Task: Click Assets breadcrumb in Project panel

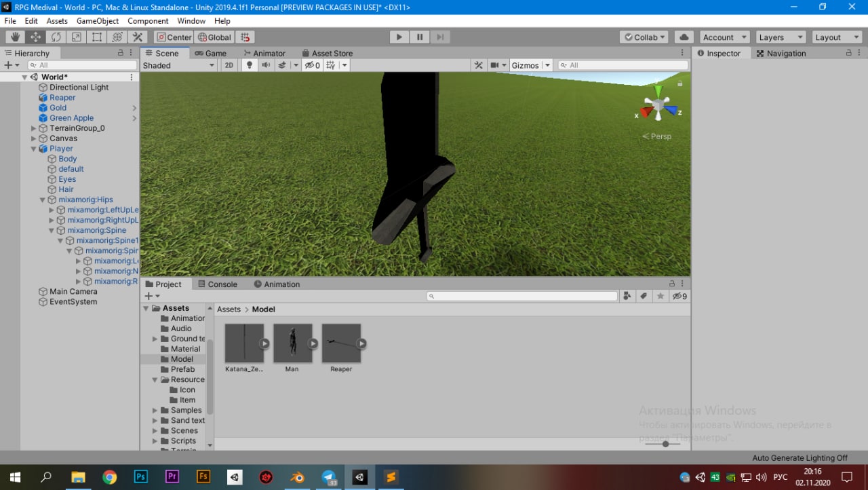Action: [229, 309]
